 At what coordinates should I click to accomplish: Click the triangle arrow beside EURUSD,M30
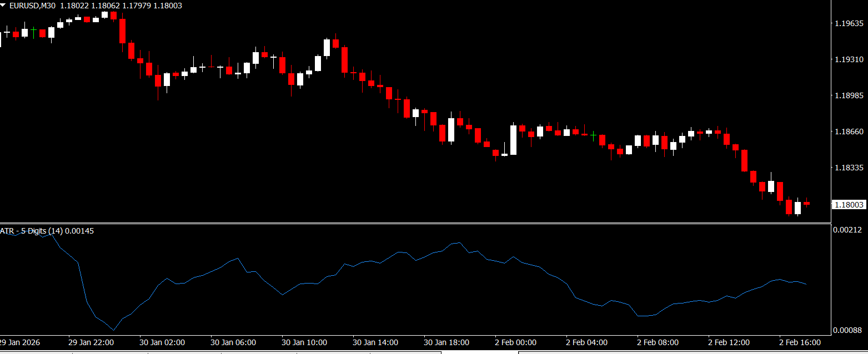coord(4,6)
